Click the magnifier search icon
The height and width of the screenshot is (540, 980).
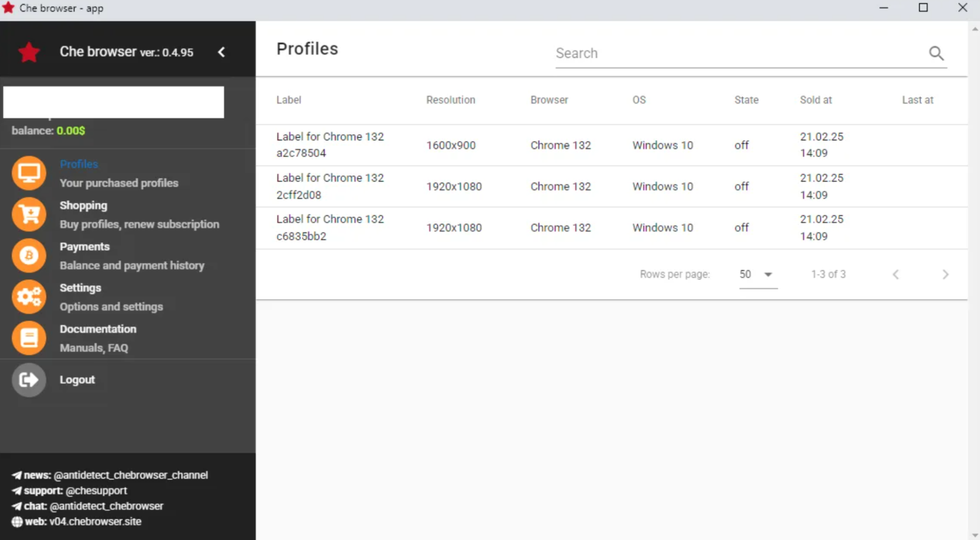[x=936, y=53]
